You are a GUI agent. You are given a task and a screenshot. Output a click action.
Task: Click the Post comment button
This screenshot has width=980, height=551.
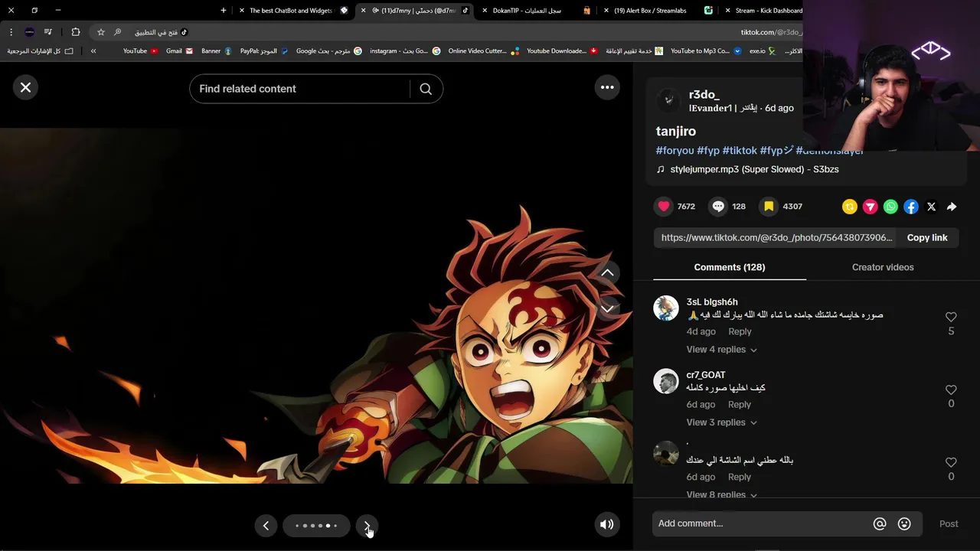click(x=949, y=523)
